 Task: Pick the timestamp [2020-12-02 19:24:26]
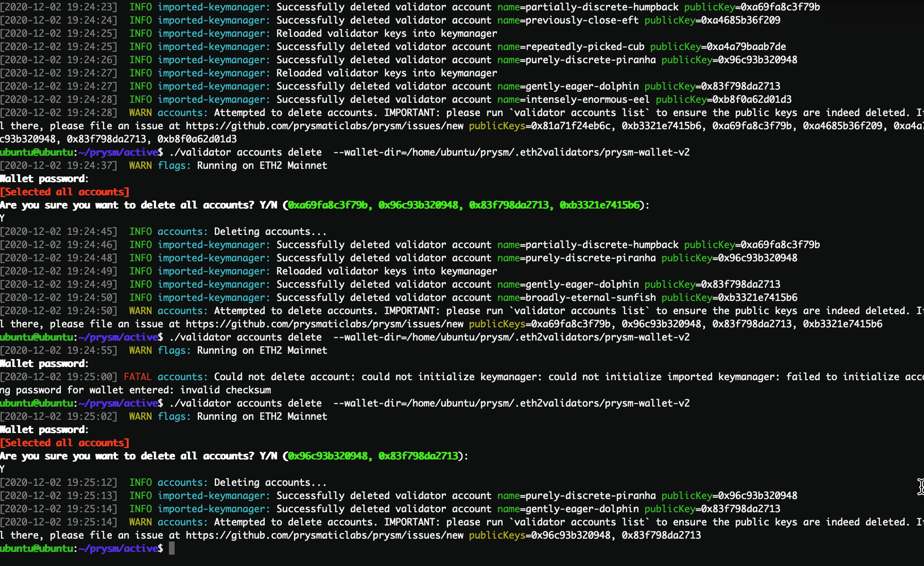pos(59,60)
